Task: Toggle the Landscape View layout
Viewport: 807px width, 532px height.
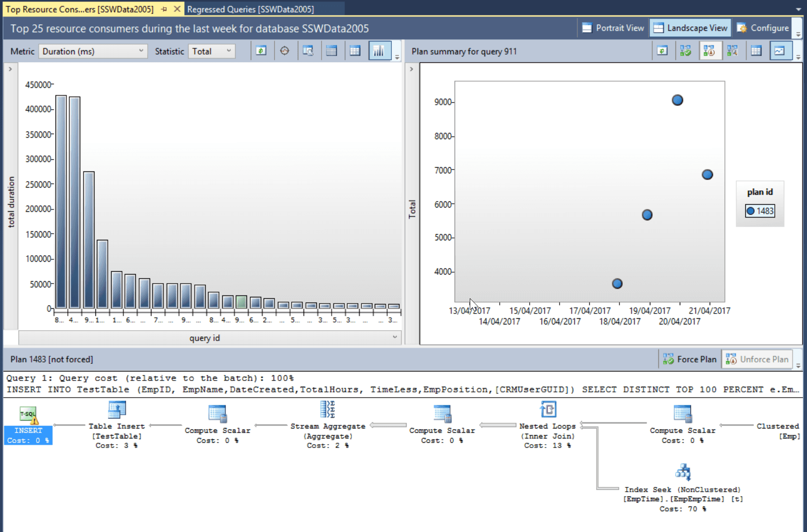Action: pos(690,28)
